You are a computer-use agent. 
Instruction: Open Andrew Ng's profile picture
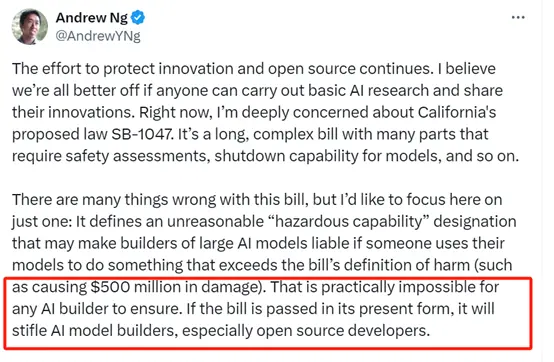(x=30, y=26)
